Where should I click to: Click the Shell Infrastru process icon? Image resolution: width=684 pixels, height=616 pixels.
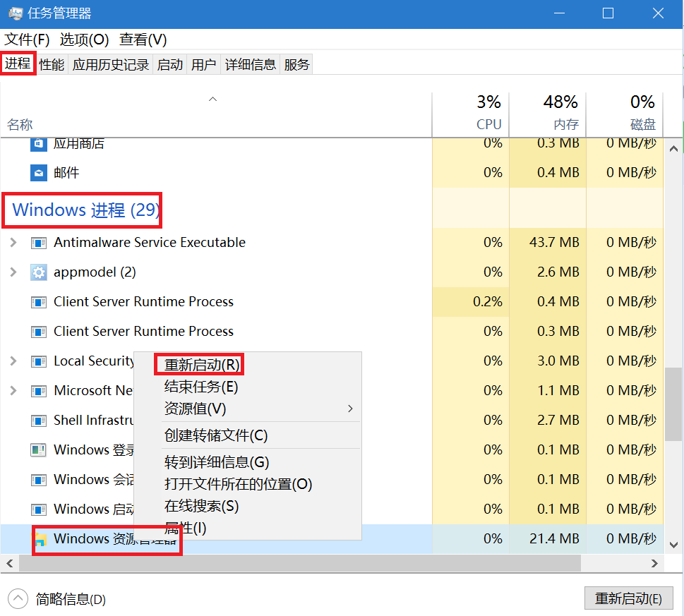pos(38,421)
